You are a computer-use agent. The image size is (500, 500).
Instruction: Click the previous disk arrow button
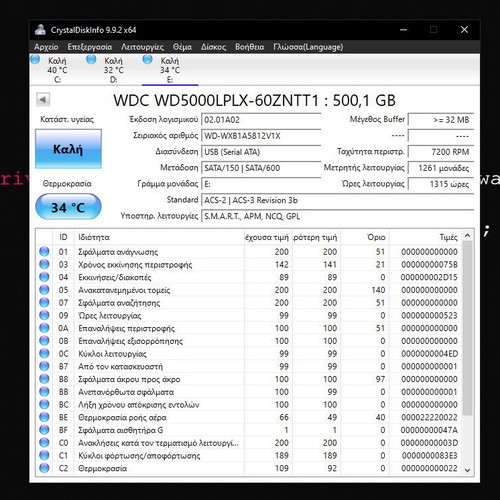point(43,99)
